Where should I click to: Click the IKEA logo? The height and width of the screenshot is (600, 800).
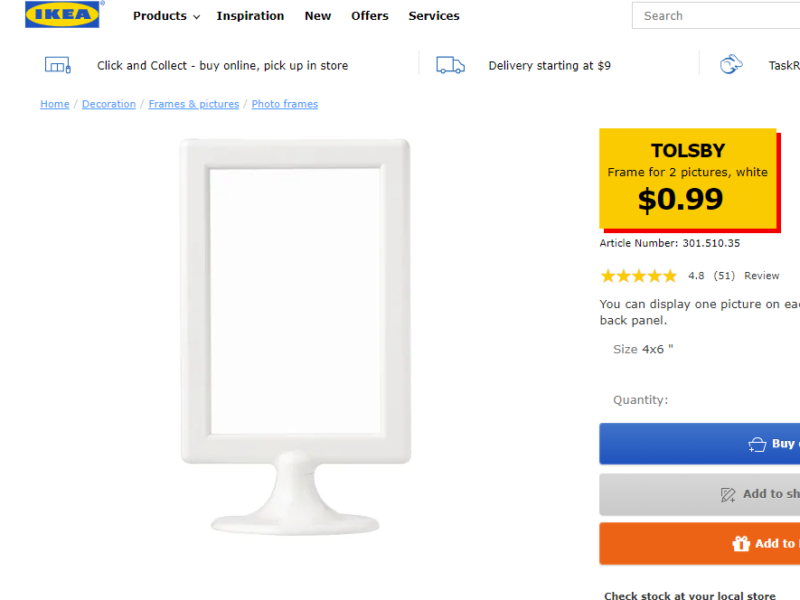pos(63,15)
